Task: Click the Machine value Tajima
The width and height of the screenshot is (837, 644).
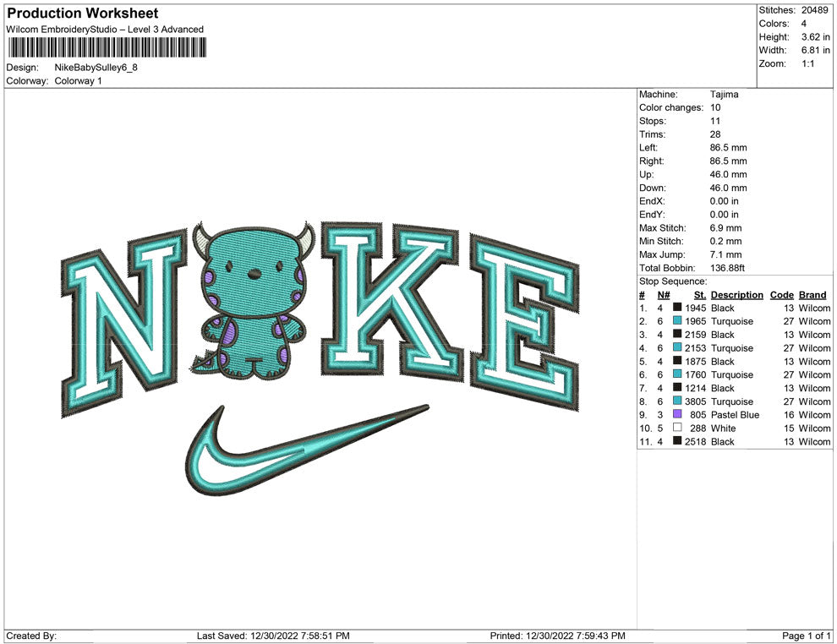Action: pos(724,94)
